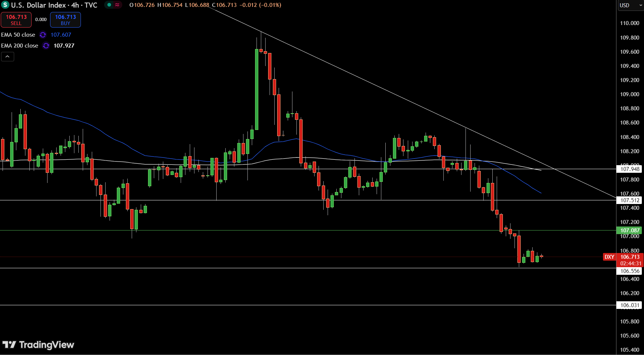Click the 106.031 price axis label

(x=629, y=305)
